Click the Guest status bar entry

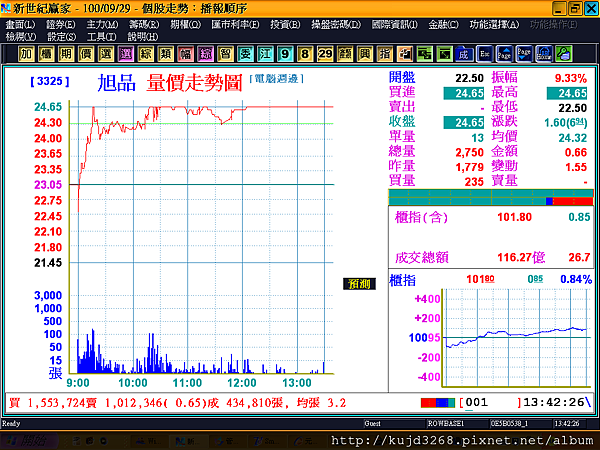click(372, 424)
